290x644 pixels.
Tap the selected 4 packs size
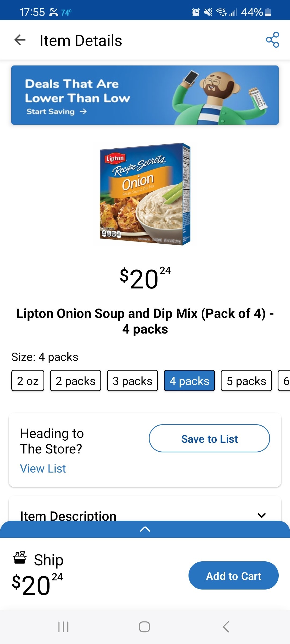pyautogui.click(x=189, y=380)
